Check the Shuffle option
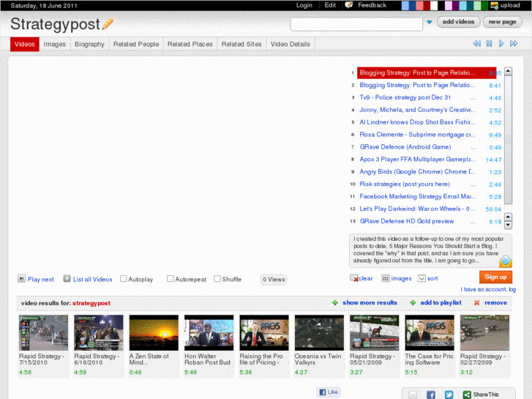Viewport: 532px width, 399px height. click(217, 279)
